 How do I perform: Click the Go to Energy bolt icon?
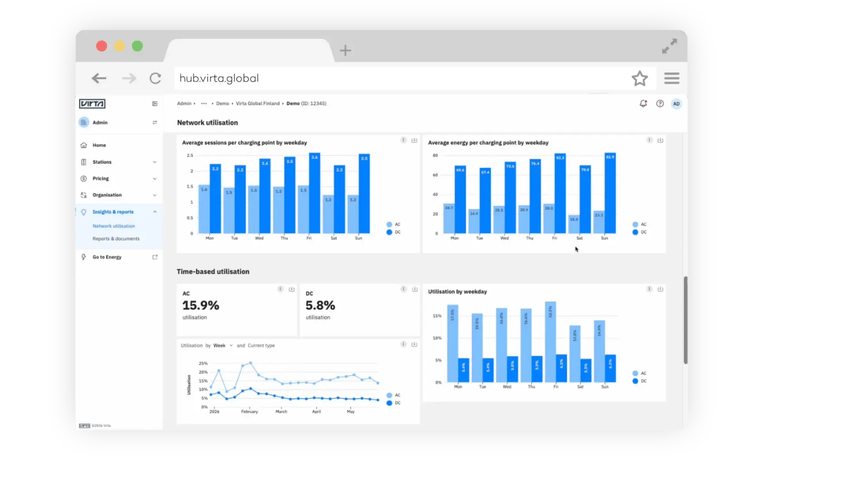(x=84, y=257)
